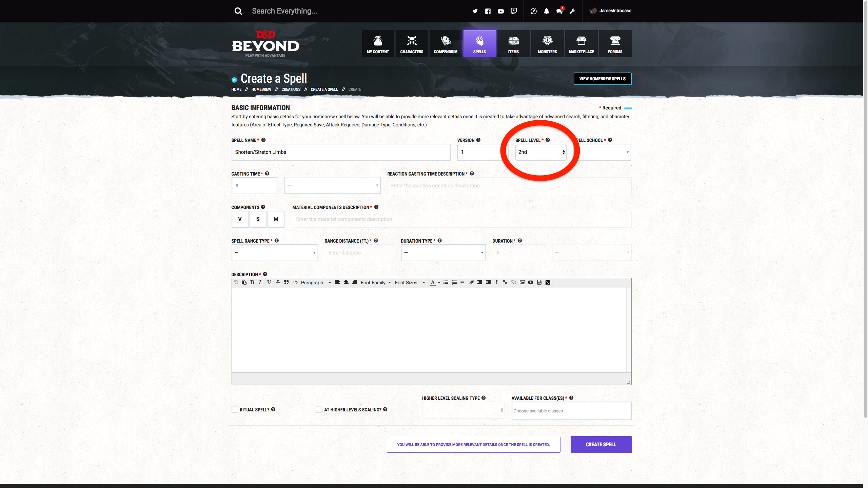
Task: Click View Homebrew Spells button
Action: [x=603, y=79]
